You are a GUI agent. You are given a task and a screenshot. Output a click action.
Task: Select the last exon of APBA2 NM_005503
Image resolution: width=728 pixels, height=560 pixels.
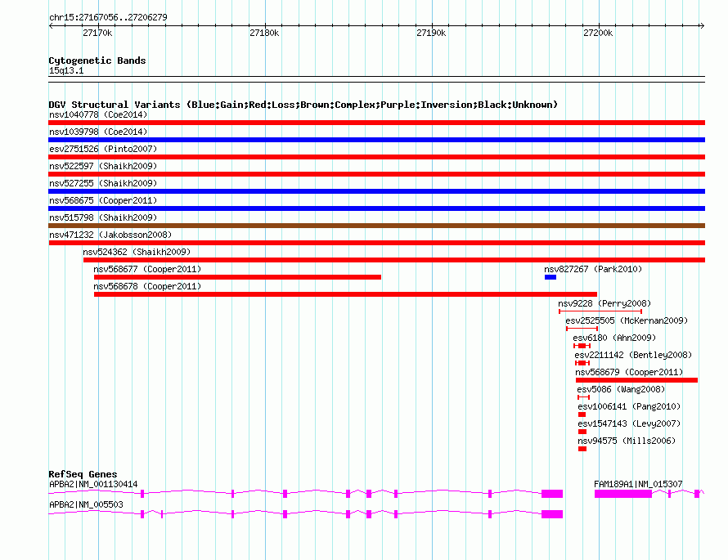552,514
